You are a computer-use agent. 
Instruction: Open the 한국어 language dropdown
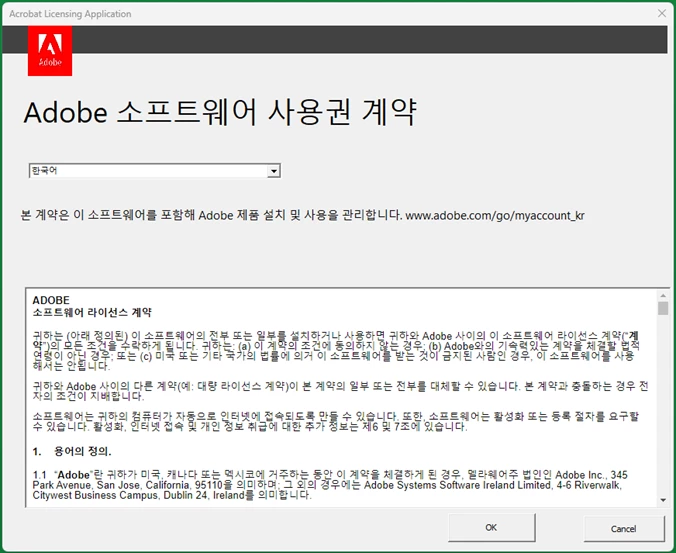tap(155, 171)
